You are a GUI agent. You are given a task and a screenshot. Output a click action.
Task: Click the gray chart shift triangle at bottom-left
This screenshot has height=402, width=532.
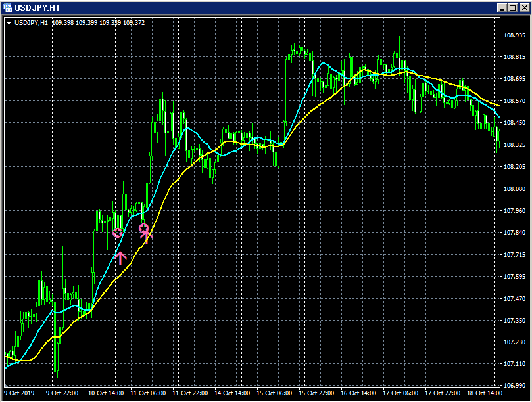tap(6, 386)
